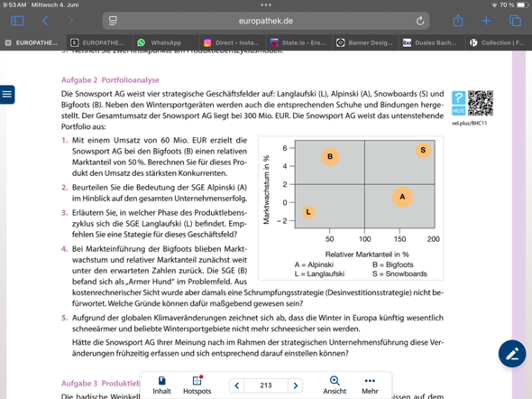Tap the browser forward arrow
532x399 pixels.
[70, 21]
